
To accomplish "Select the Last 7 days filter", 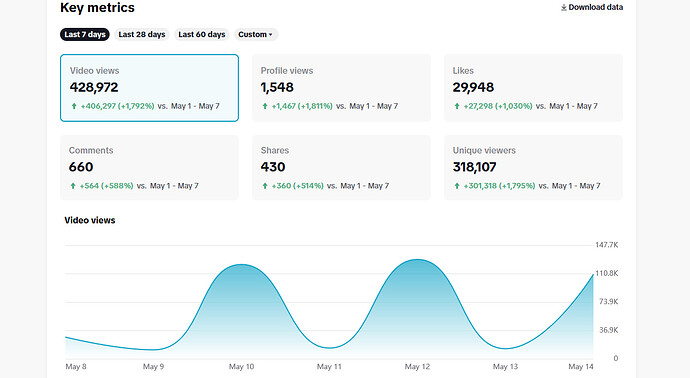I will coord(84,34).
